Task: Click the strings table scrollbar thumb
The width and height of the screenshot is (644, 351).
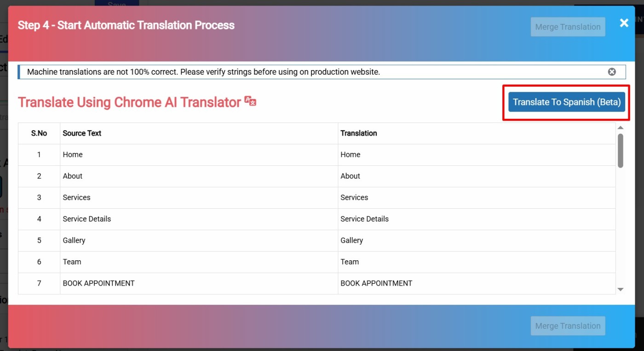Action: (620, 150)
